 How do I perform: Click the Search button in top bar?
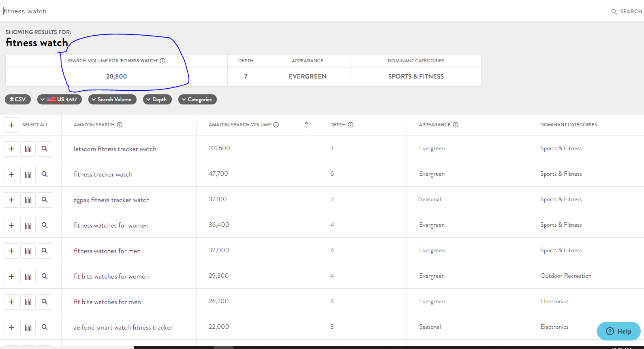(x=627, y=11)
